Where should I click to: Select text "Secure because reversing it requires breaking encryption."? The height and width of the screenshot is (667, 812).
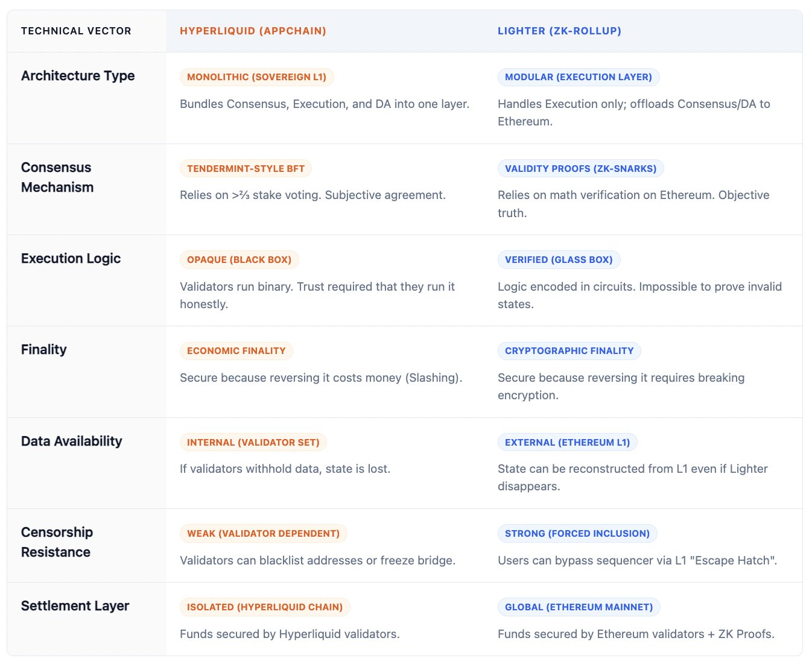621,387
